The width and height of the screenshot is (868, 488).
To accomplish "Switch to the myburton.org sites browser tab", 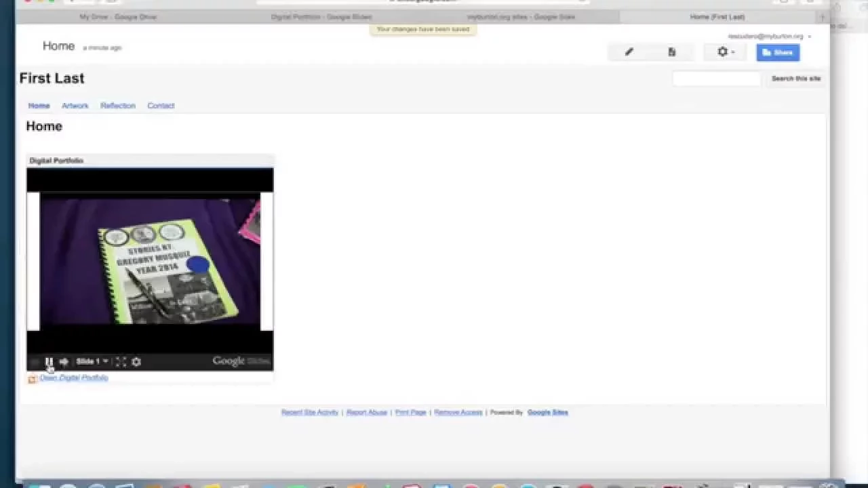I will point(521,17).
